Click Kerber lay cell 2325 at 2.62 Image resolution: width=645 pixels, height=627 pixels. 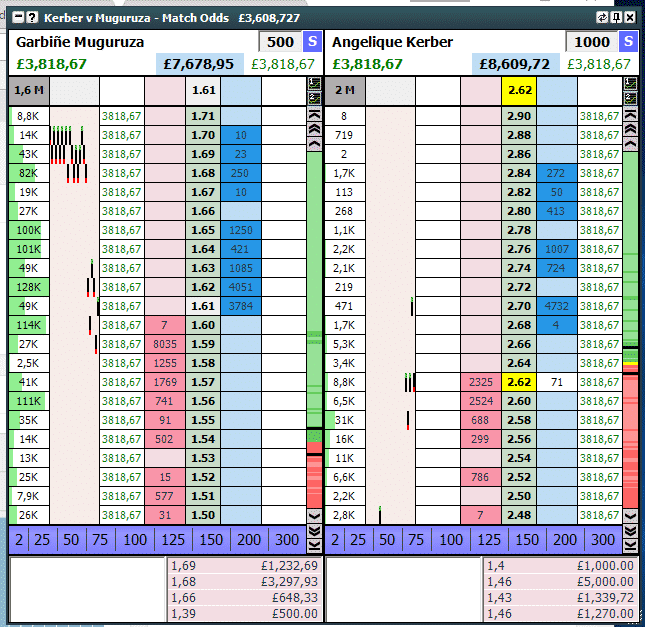pyautogui.click(x=481, y=382)
